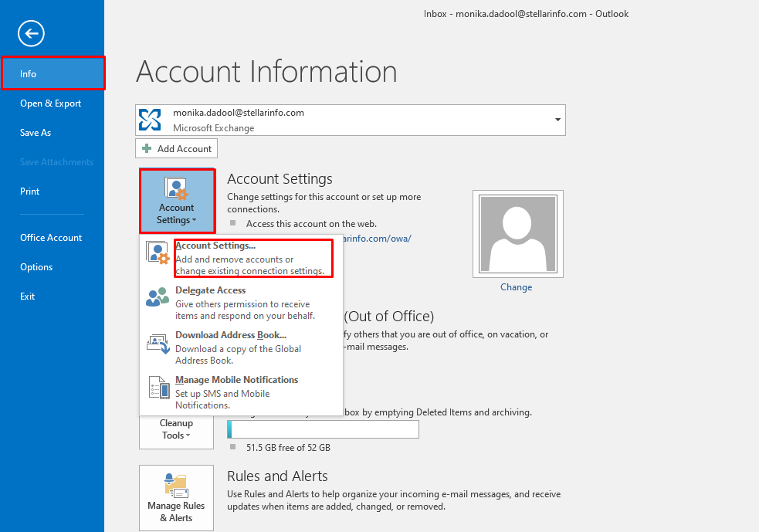
Task: Click the Account Settings menu entry icon
Action: coord(158,253)
